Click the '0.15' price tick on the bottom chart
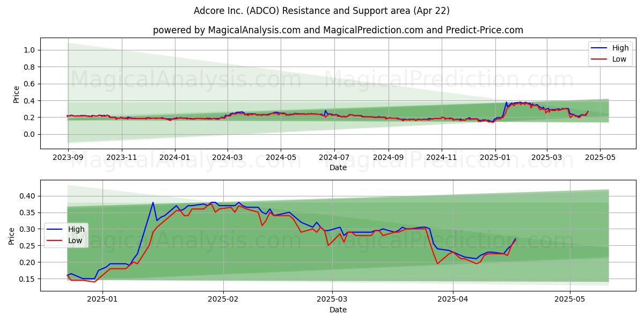 [28, 279]
